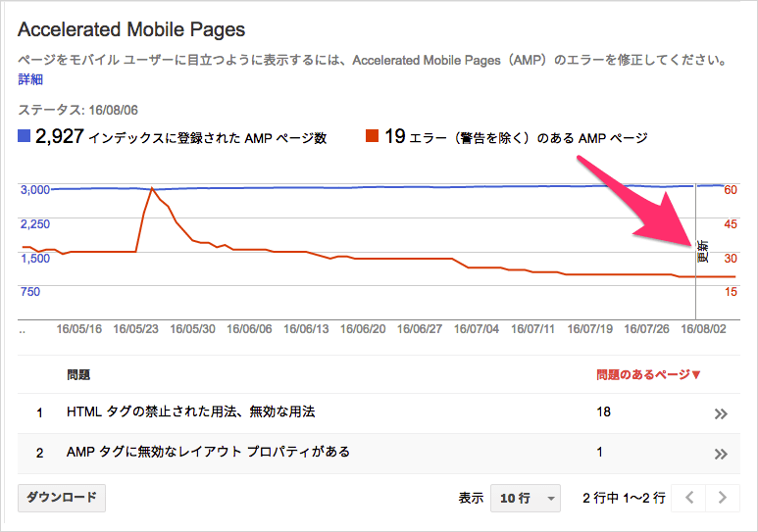The width and height of the screenshot is (758, 532).
Task: Go to previous page of results
Action: (689, 498)
